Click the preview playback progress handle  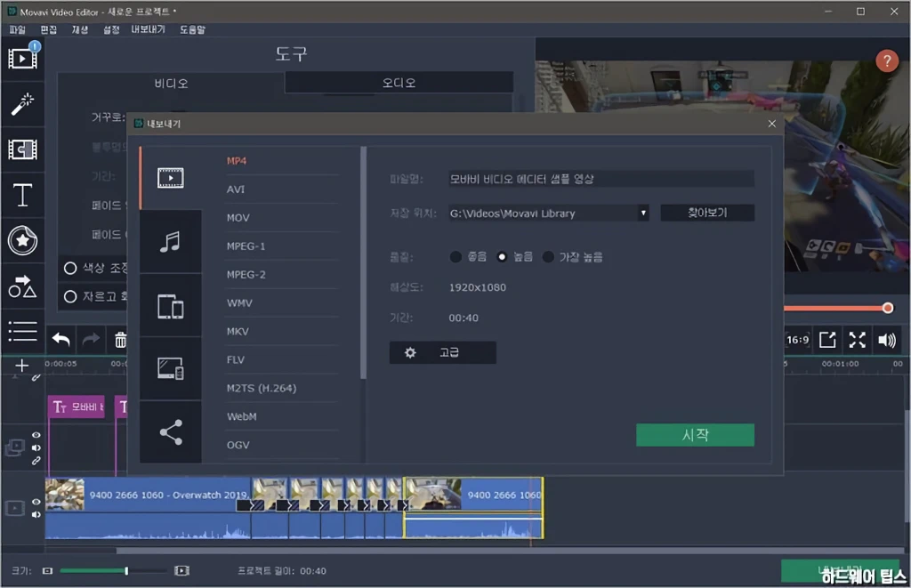pos(887,308)
